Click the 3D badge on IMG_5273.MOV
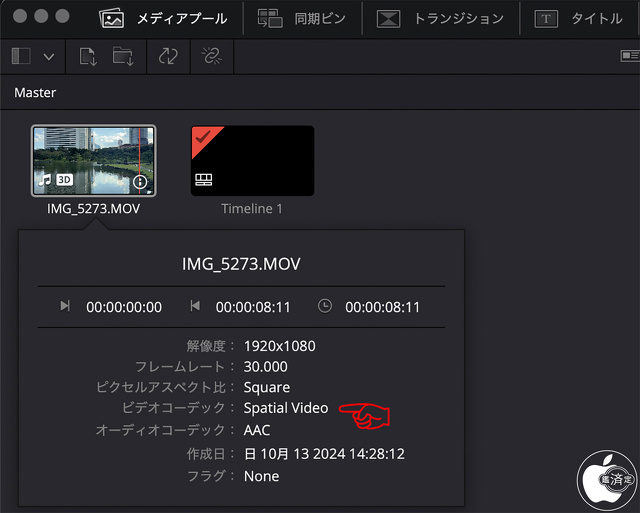 [64, 180]
